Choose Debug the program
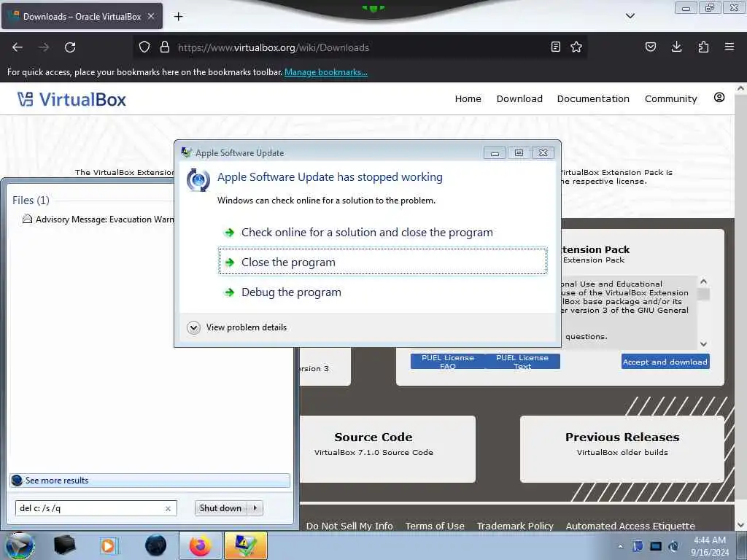This screenshot has width=747, height=560. tap(383, 292)
